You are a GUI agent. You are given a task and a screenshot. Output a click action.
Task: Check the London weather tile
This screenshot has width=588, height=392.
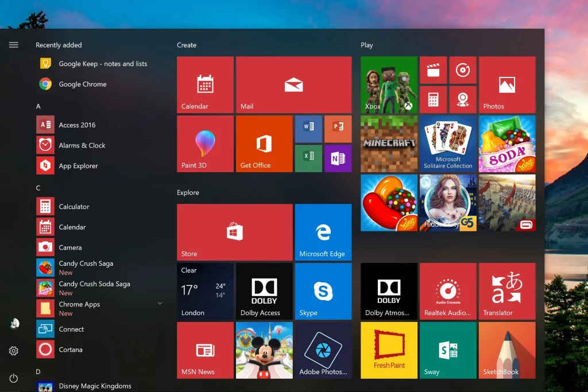click(205, 291)
